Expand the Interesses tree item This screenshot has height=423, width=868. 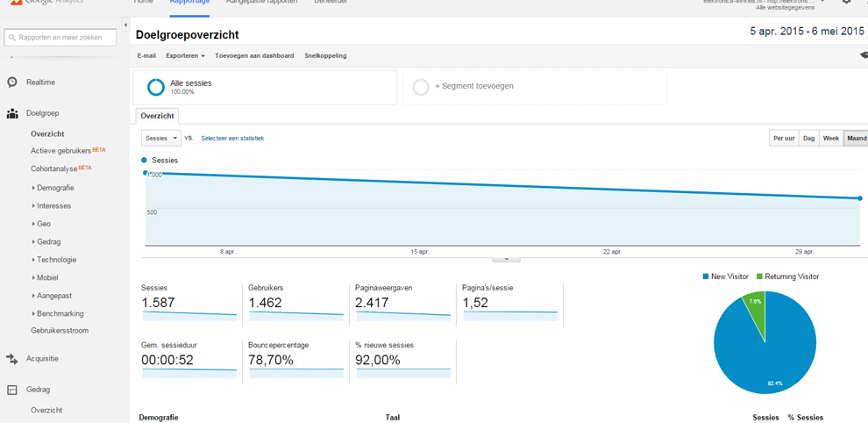pos(34,205)
